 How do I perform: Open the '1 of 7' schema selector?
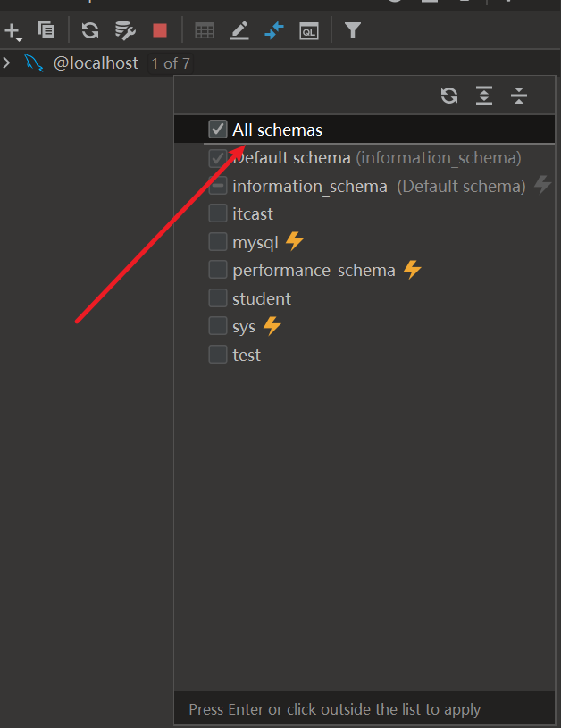[x=171, y=63]
